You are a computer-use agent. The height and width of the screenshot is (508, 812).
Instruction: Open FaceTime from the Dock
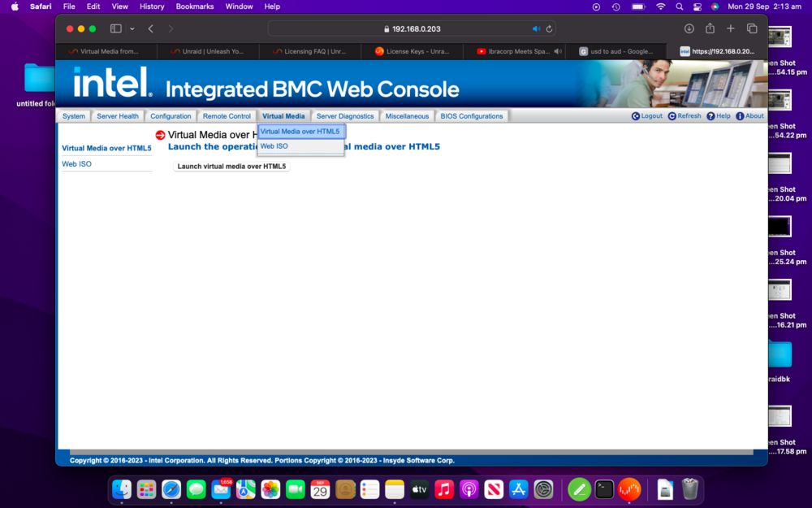[296, 489]
